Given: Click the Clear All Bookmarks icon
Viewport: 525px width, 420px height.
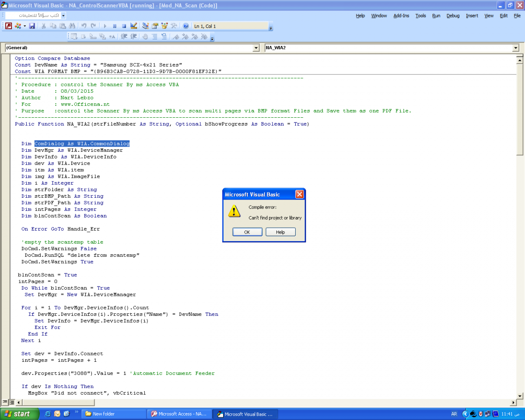Looking at the screenshot, I should click(x=204, y=37).
